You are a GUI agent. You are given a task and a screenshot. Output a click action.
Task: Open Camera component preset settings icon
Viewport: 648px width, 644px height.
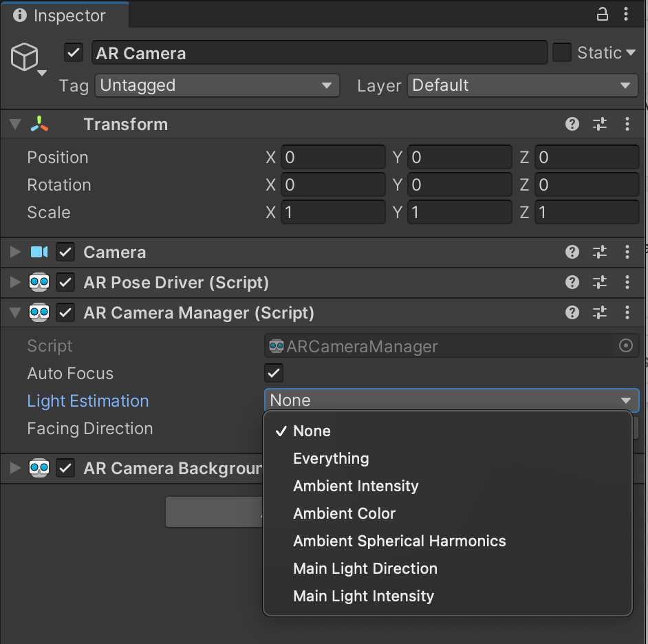[600, 253]
